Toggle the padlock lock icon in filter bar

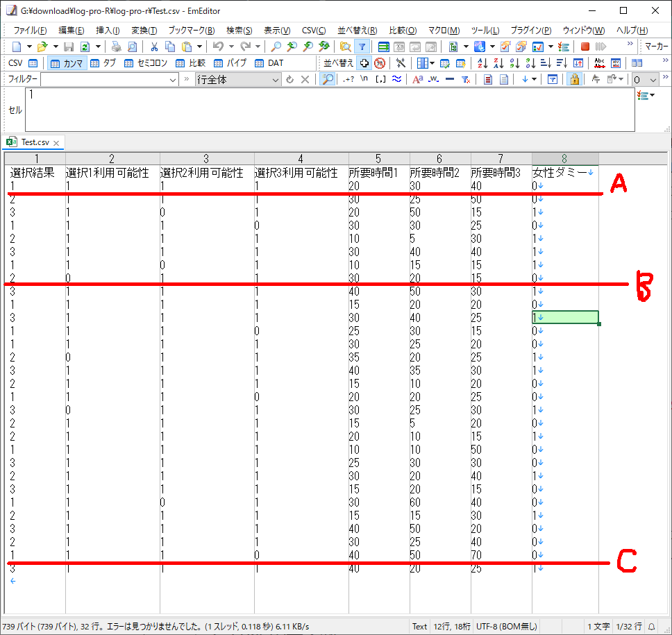pos(574,80)
